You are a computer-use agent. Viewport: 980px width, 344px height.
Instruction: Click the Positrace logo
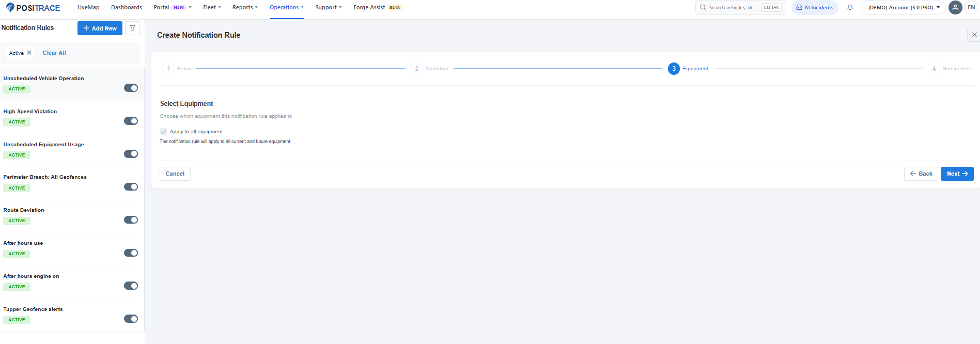click(x=33, y=8)
